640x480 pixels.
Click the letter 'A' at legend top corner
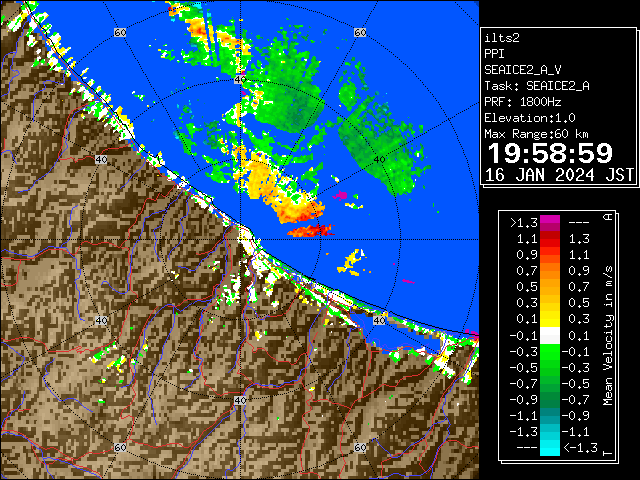[608, 217]
